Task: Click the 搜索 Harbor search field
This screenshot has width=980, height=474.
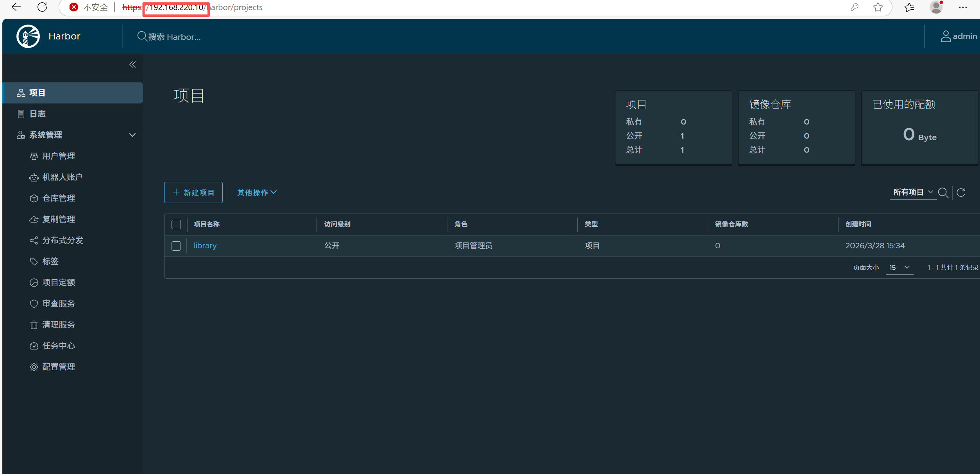Action: 174,37
